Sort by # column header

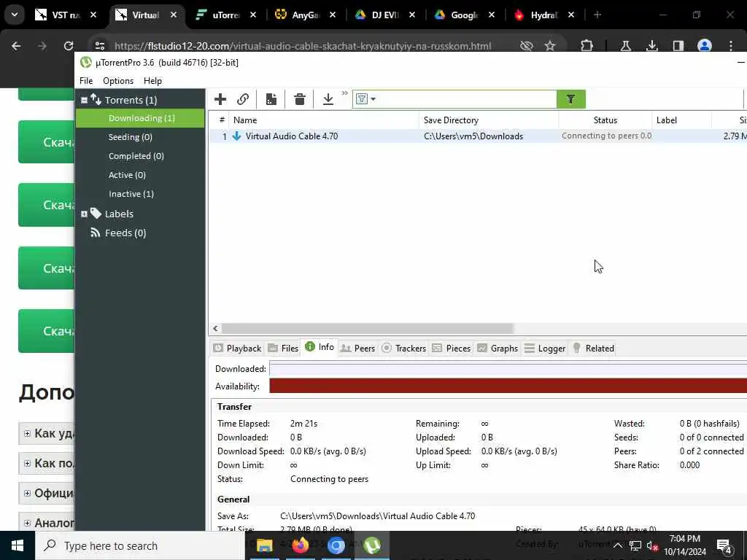(x=222, y=120)
